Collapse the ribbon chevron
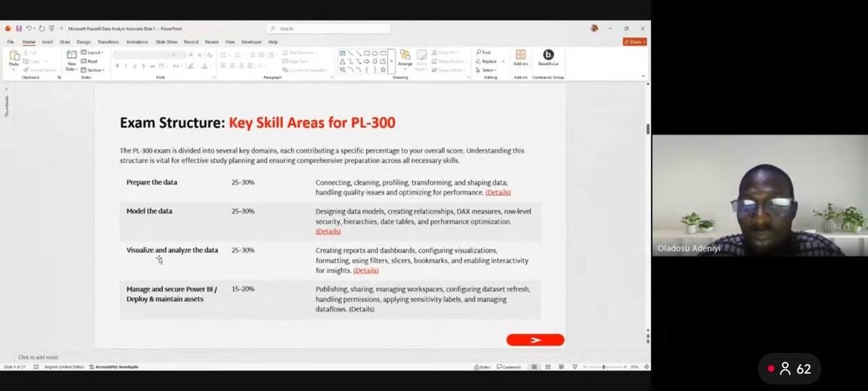Image resolution: width=868 pixels, height=391 pixels. click(x=643, y=75)
